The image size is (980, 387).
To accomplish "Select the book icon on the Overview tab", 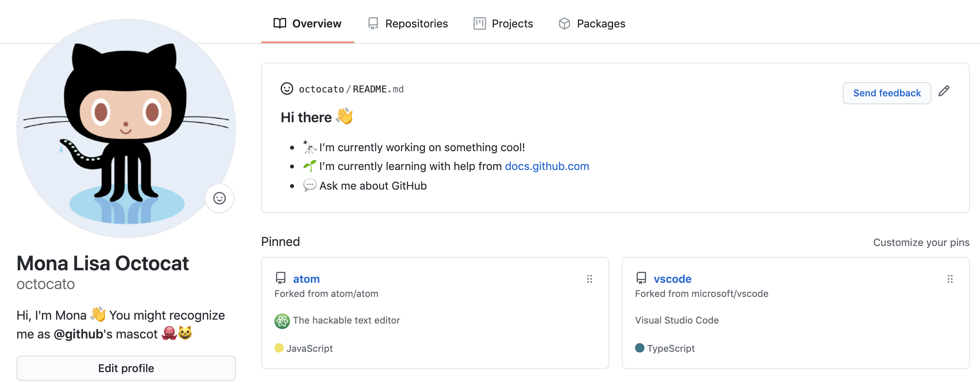I will pos(279,23).
